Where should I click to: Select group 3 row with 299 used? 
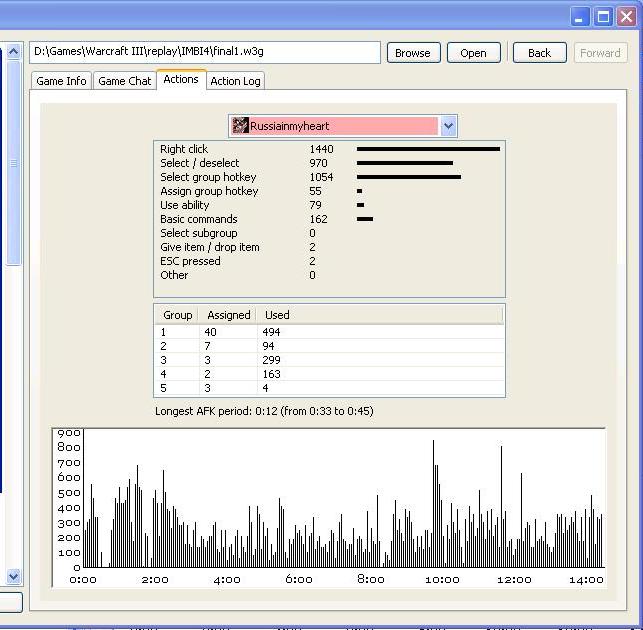tap(329, 360)
